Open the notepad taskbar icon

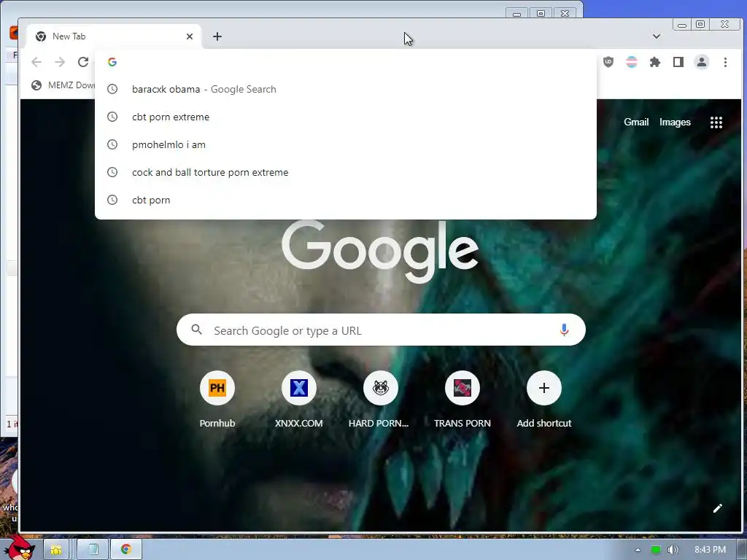coord(93,550)
